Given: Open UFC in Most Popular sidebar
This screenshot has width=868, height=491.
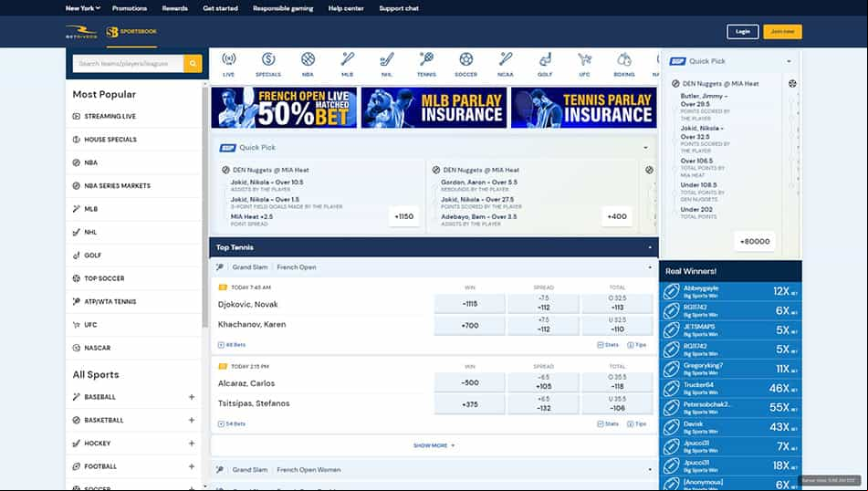Looking at the screenshot, I should [133, 325].
